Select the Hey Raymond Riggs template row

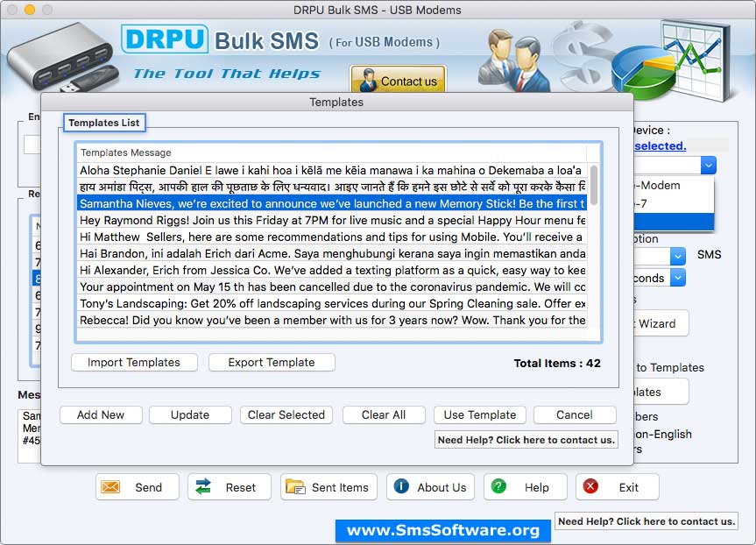[x=332, y=221]
